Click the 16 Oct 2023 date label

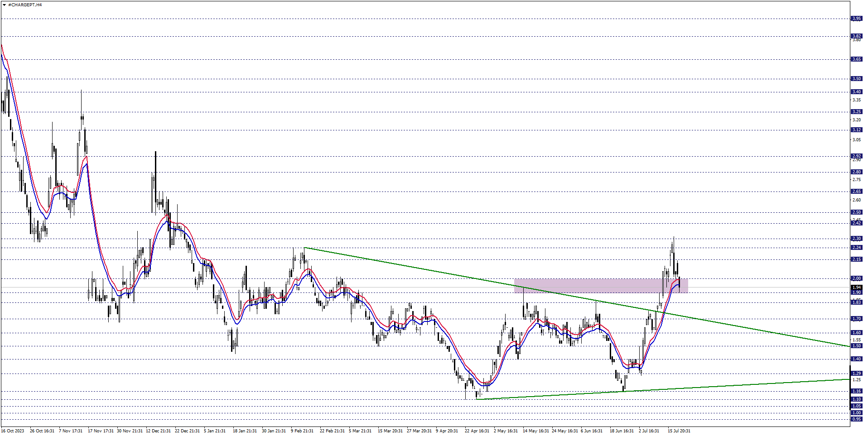pyautogui.click(x=13, y=431)
